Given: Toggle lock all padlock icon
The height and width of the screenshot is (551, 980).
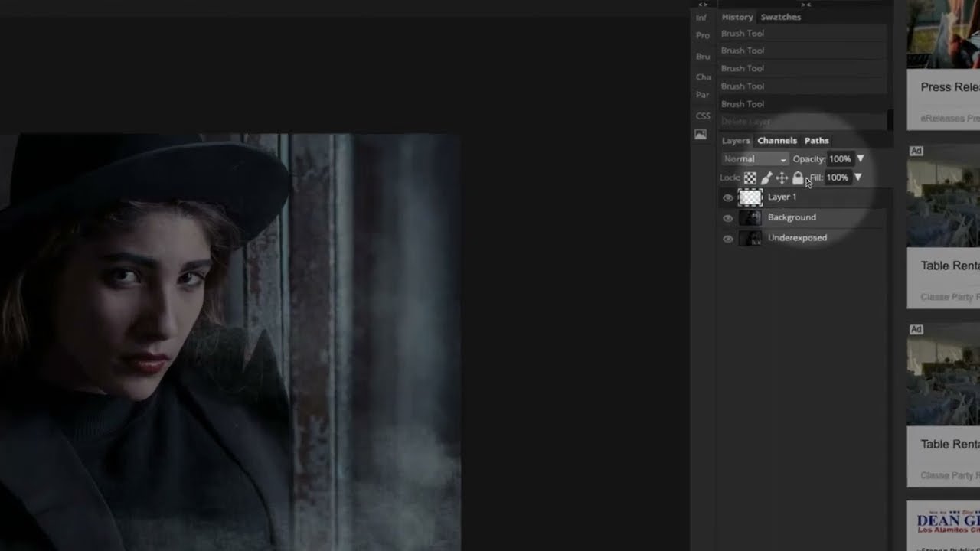Looking at the screenshot, I should click(798, 178).
